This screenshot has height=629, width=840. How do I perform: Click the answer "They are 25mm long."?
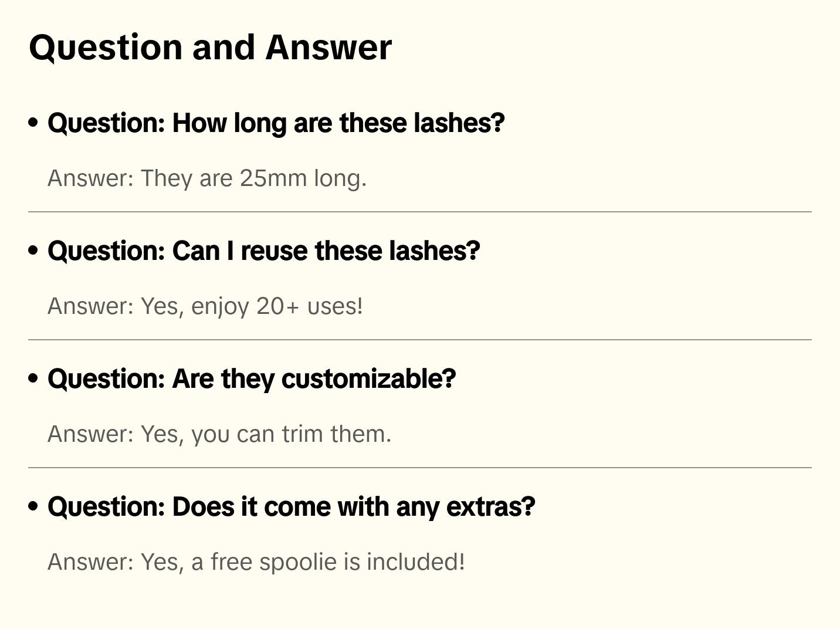(x=207, y=178)
